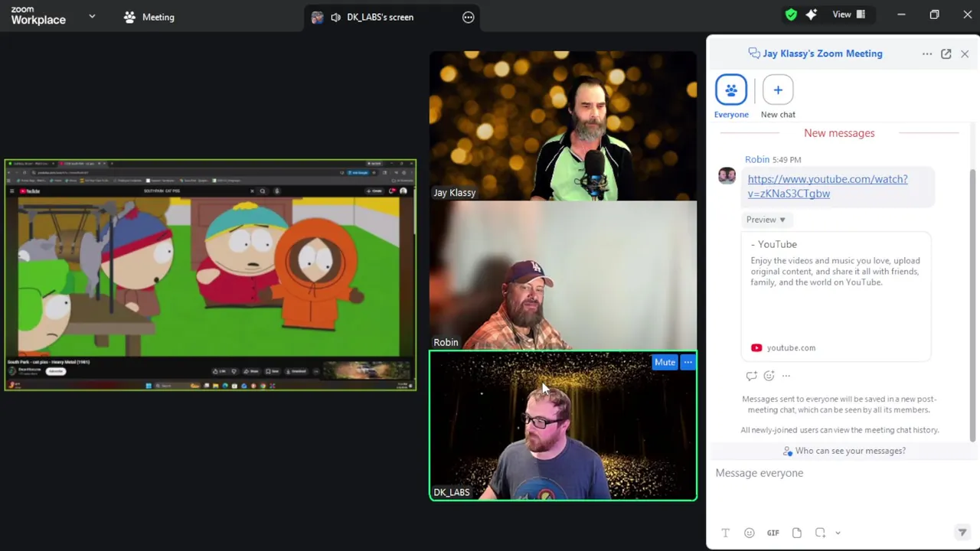
Task: Open share options ellipsis next to DK_LABS's screen
Action: 469,17
